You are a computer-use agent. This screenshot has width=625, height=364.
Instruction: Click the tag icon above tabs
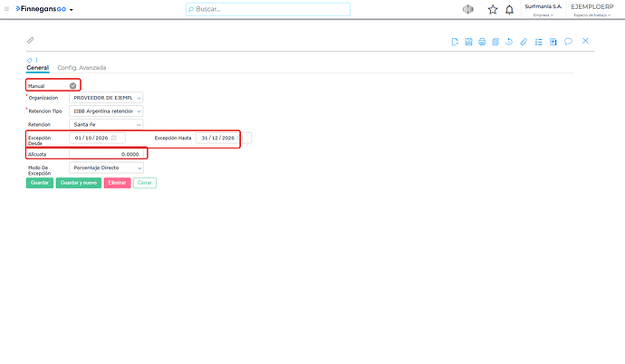(29, 60)
